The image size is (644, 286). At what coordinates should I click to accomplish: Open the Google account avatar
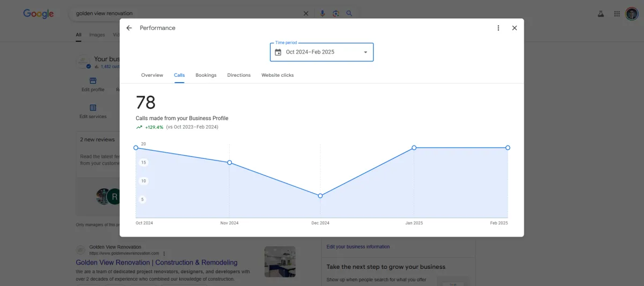[x=632, y=14]
